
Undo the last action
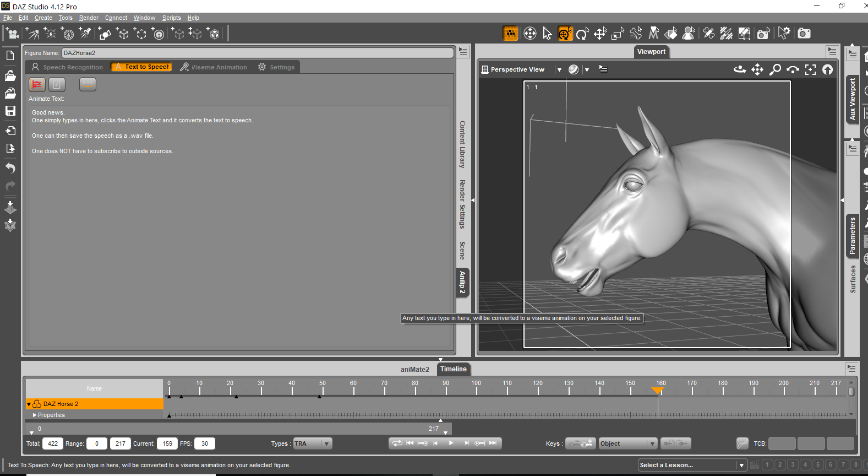[x=10, y=167]
